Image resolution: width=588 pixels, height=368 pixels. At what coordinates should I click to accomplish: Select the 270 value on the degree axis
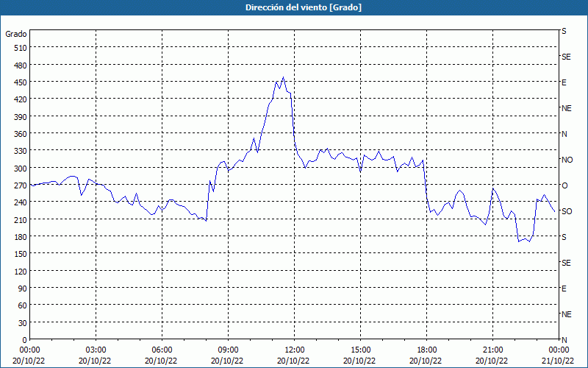pos(21,185)
